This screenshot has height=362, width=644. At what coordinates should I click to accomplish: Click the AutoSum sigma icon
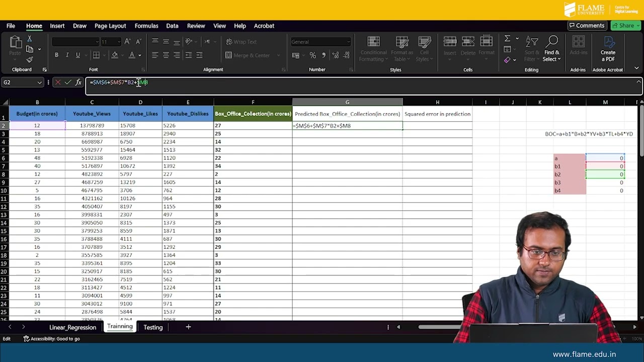coord(507,39)
